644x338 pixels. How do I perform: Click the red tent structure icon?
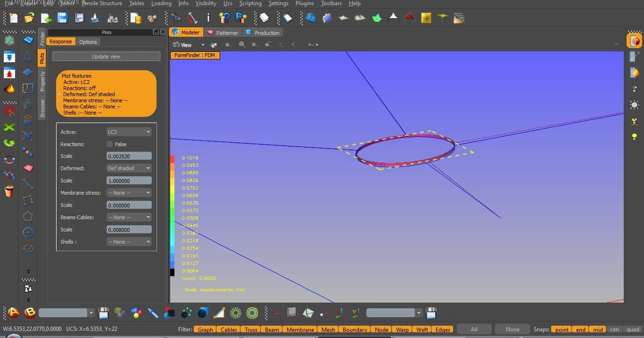click(x=410, y=18)
